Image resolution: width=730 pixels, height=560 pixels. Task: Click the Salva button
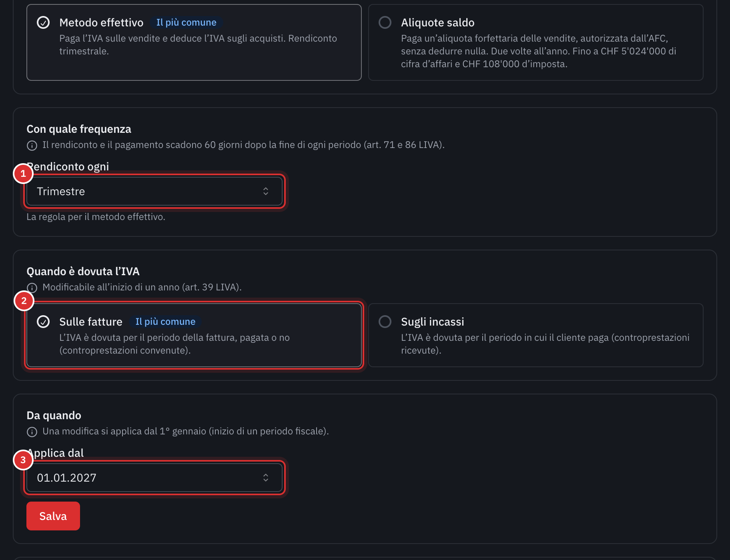pyautogui.click(x=53, y=516)
